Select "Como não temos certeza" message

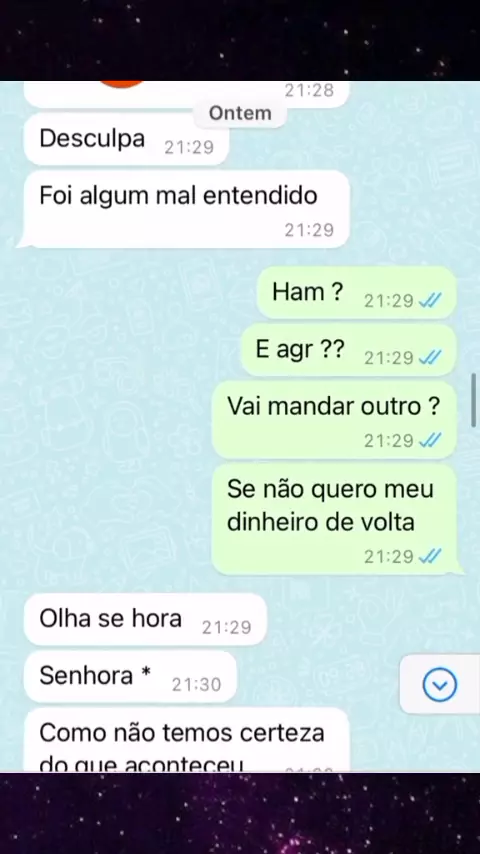tap(186, 740)
